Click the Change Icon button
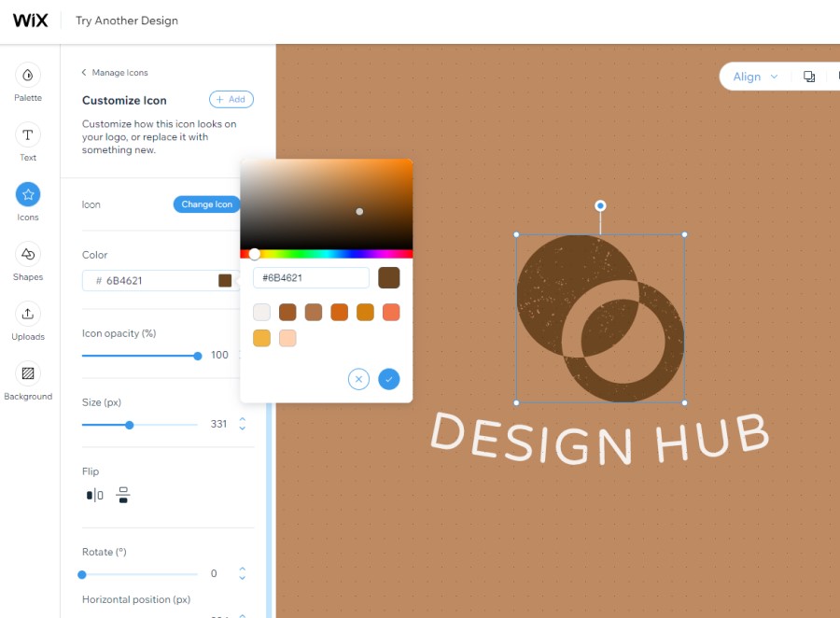Viewport: 840px width, 618px height. [x=207, y=204]
